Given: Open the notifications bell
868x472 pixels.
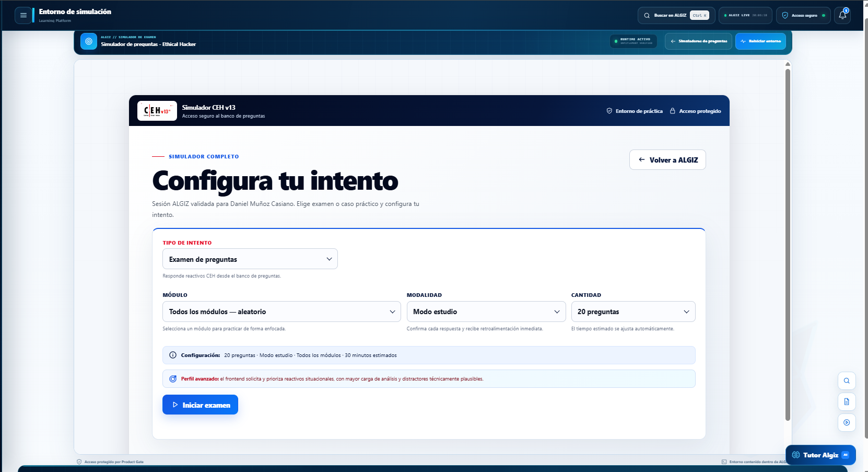Looking at the screenshot, I should coord(842,15).
